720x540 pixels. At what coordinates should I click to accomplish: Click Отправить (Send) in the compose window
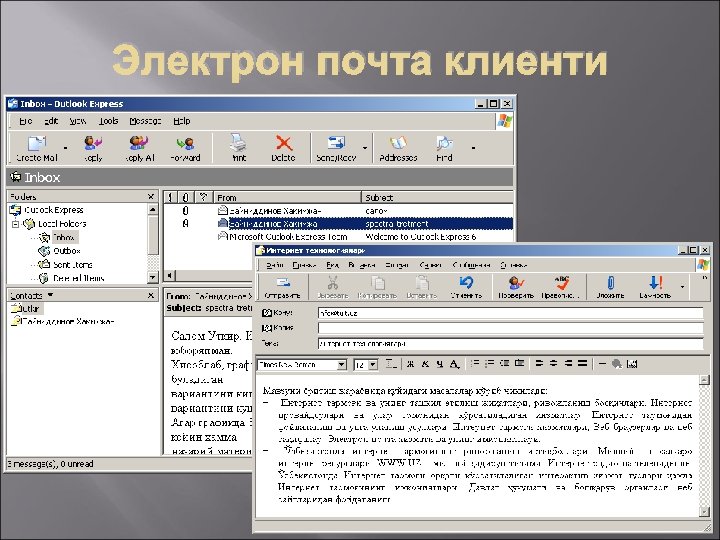(x=283, y=287)
